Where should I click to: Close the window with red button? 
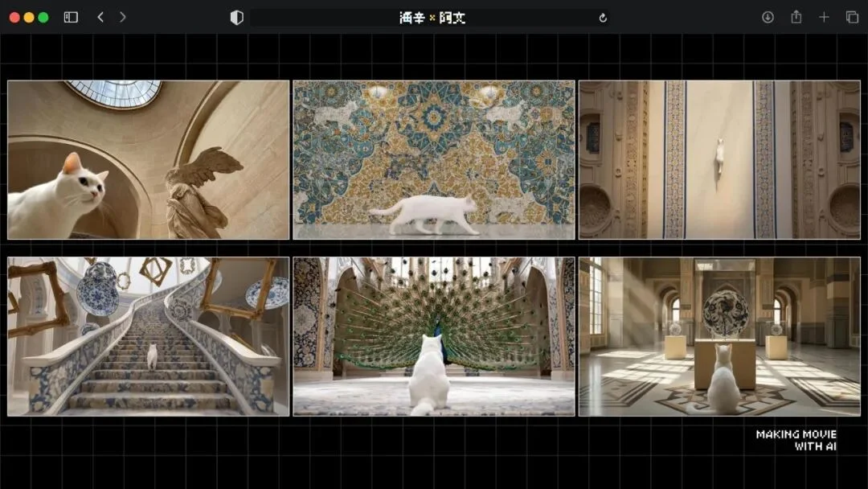[14, 17]
